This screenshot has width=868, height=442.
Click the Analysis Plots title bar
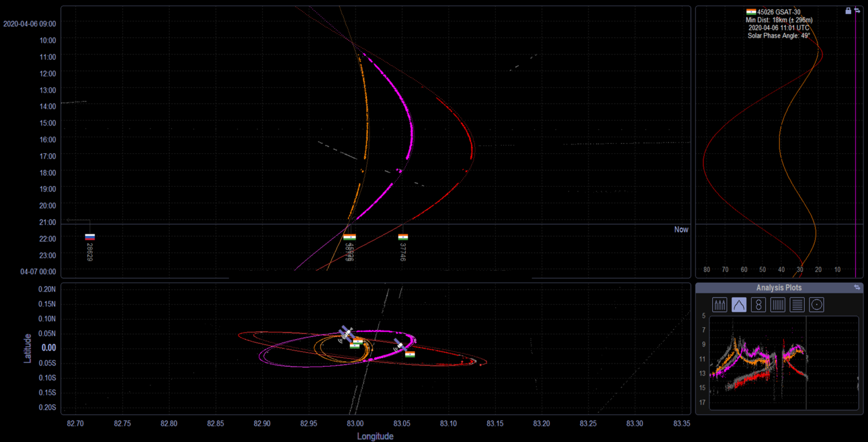[x=779, y=287]
